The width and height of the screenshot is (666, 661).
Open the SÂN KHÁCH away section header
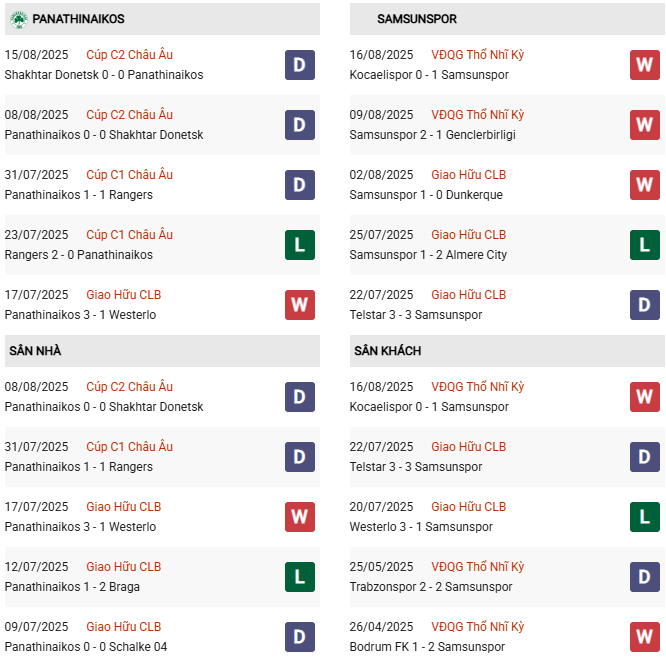point(387,351)
